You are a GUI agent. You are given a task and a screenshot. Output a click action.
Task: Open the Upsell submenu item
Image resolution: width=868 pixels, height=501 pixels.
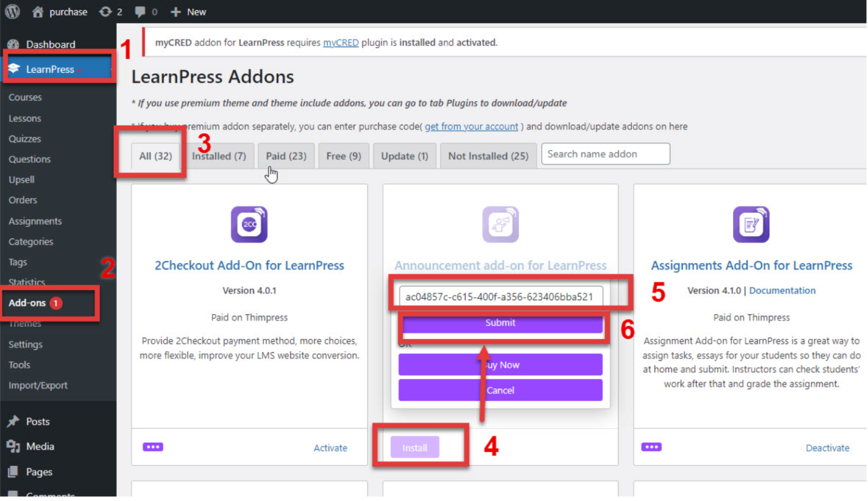[x=21, y=180]
